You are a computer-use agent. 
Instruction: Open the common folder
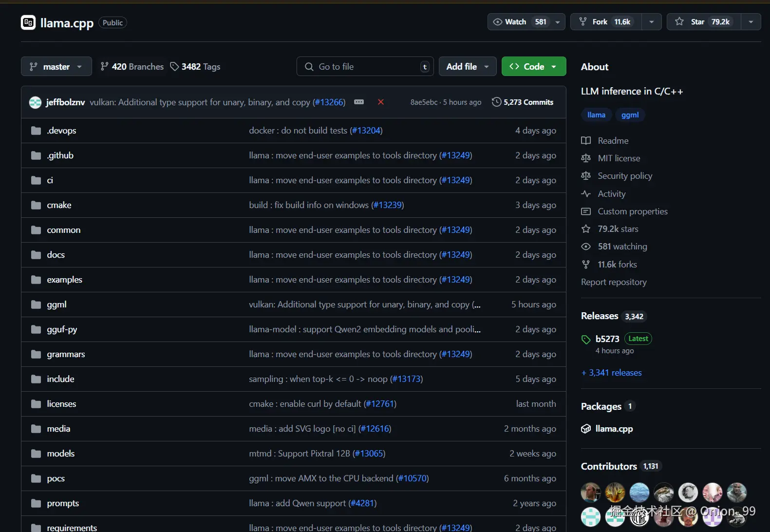coord(64,230)
